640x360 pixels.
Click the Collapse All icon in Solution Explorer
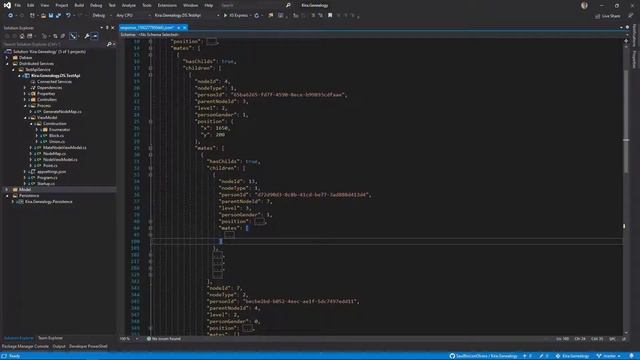(55, 36)
